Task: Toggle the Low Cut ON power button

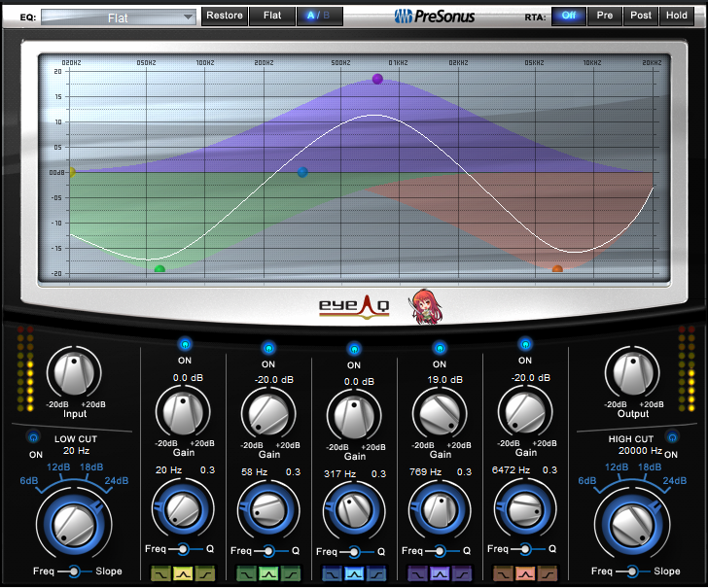Action: point(33,437)
